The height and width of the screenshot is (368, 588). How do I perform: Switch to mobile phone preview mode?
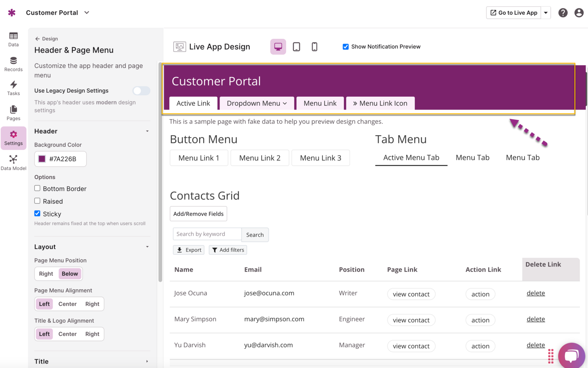pyautogui.click(x=314, y=47)
